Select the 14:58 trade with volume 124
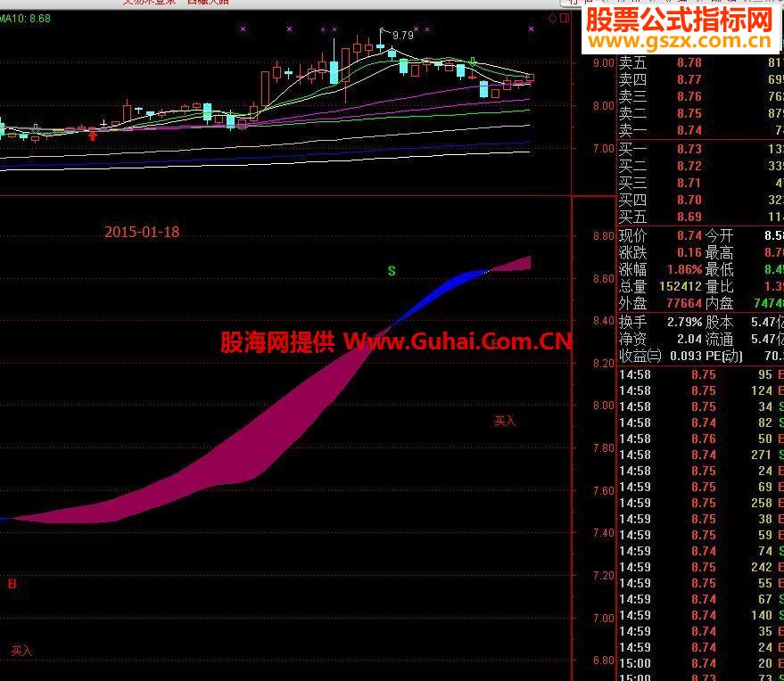The width and height of the screenshot is (784, 681). point(700,390)
